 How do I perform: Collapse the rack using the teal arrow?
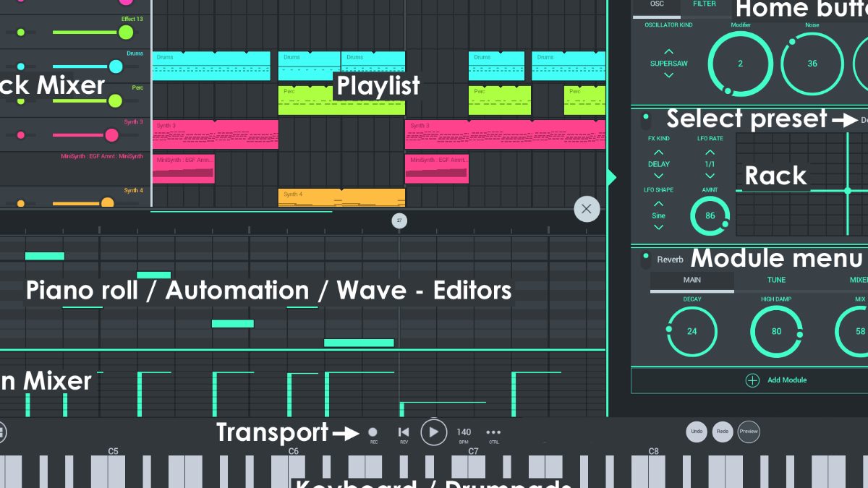pyautogui.click(x=612, y=177)
